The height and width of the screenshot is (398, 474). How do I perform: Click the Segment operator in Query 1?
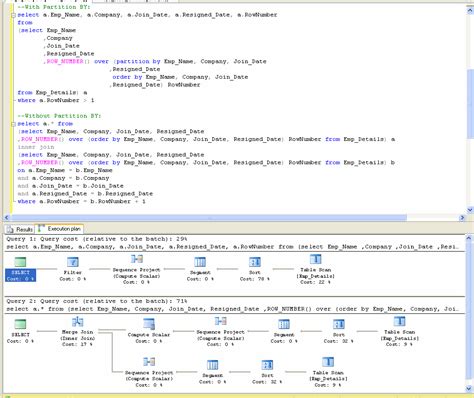[x=200, y=269]
